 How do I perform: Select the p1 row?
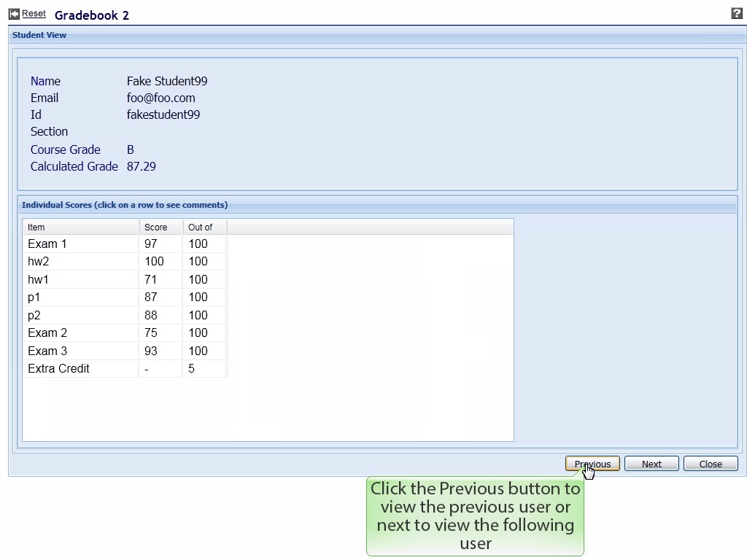click(x=125, y=297)
